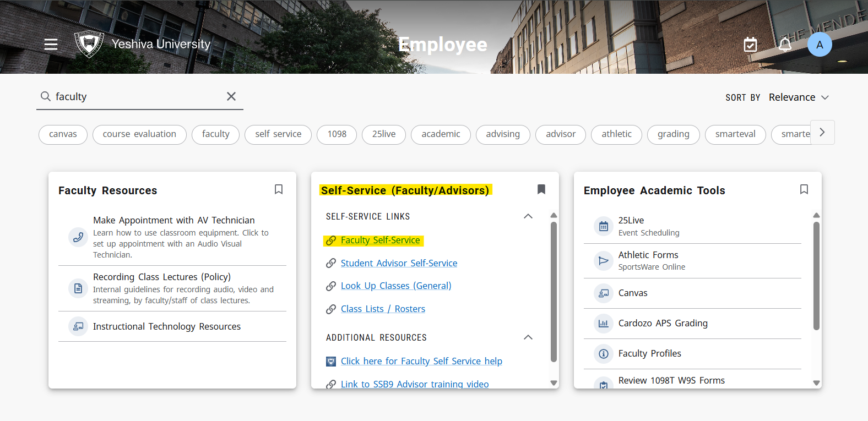Open the user profile avatar
The width and height of the screenshot is (868, 421).
[x=820, y=45]
